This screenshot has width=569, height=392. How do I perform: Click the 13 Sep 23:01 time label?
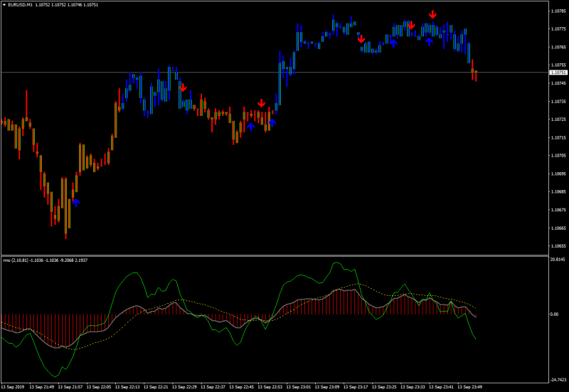pyautogui.click(x=299, y=387)
